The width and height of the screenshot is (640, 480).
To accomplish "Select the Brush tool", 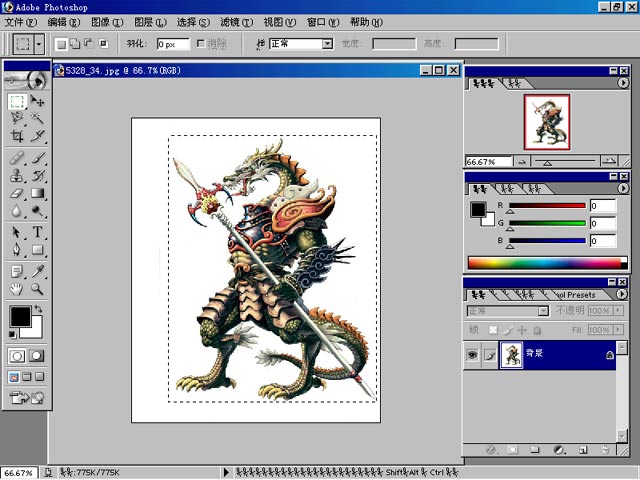I will 38,158.
